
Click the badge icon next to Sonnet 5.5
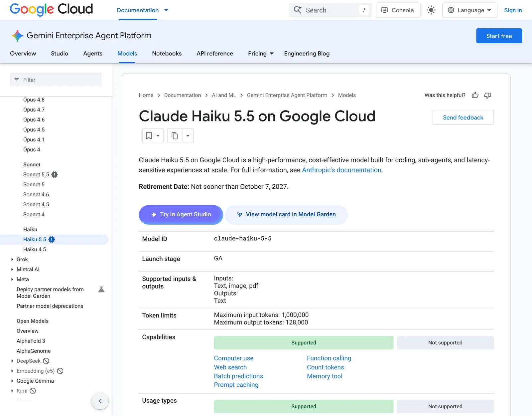(55, 174)
